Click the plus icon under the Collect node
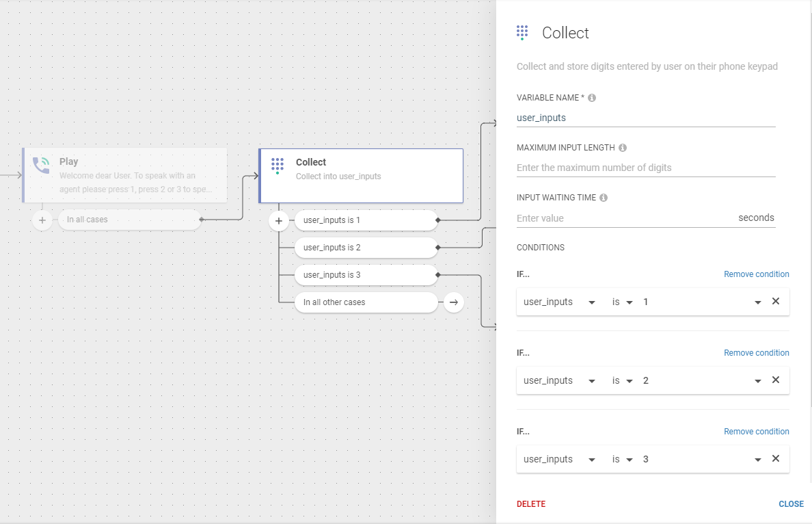This screenshot has height=524, width=812. (x=279, y=221)
